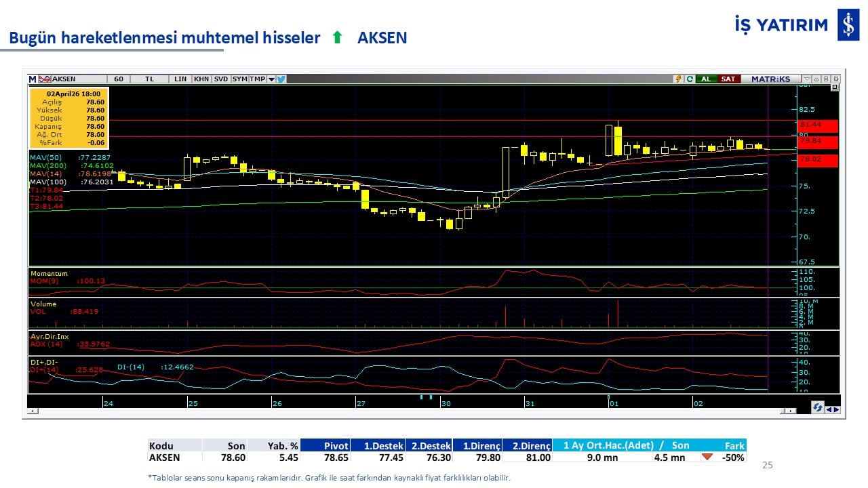Click the small square icon below window controls
This screenshot has width=868, height=488.
tap(834, 87)
